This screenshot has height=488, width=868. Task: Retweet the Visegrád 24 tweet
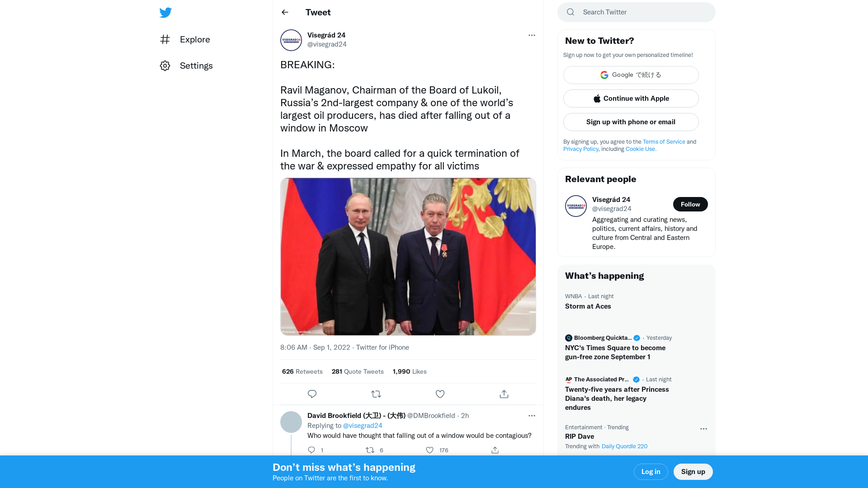point(376,394)
